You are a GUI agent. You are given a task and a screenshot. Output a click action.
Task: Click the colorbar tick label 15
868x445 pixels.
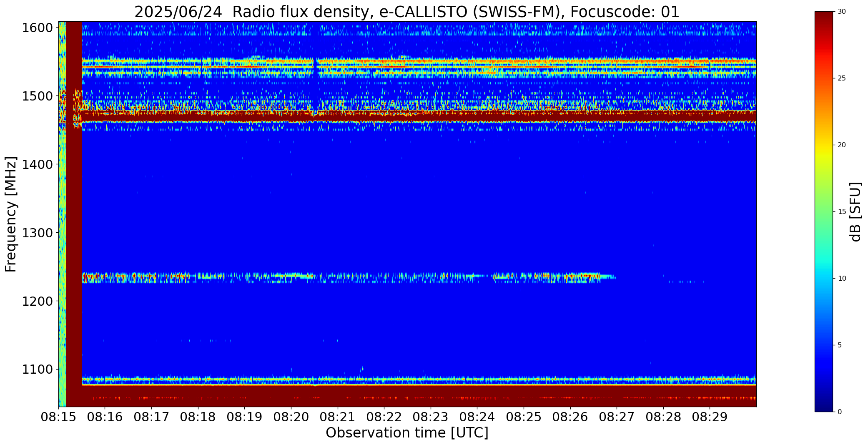tap(842, 212)
